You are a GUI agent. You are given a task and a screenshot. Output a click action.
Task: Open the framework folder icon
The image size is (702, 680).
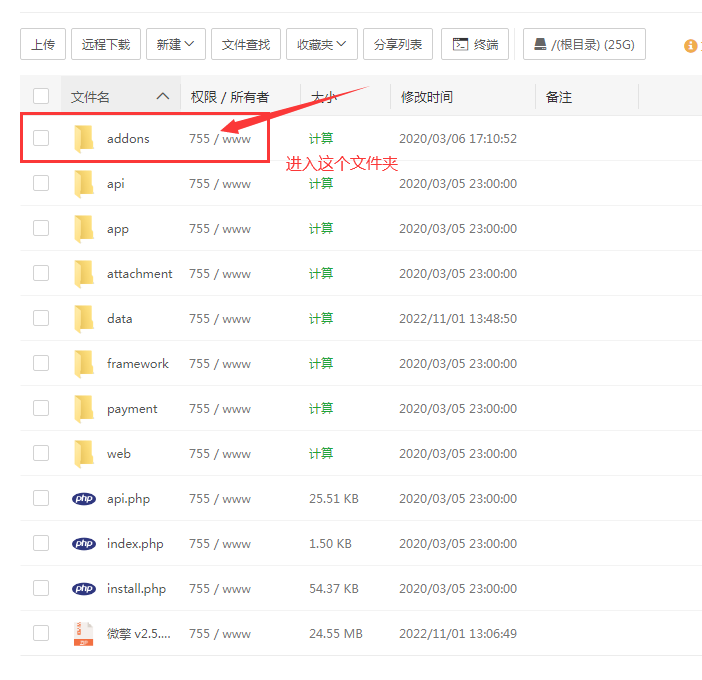point(84,364)
